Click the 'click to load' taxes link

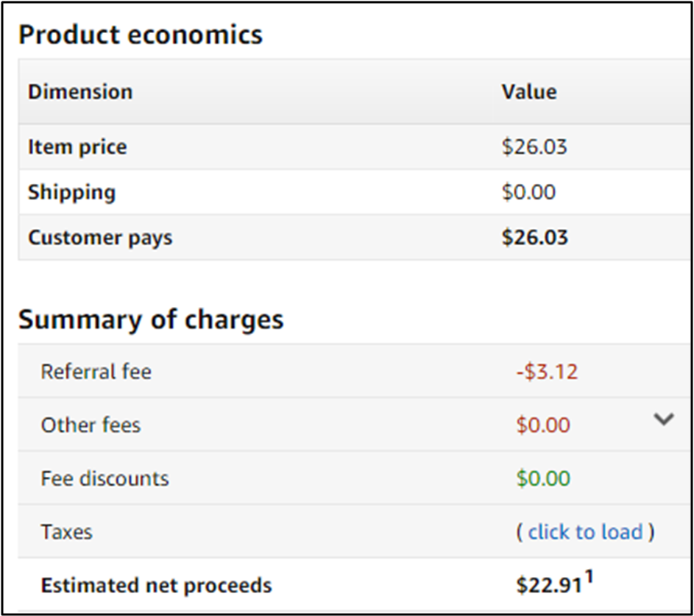[x=585, y=532]
